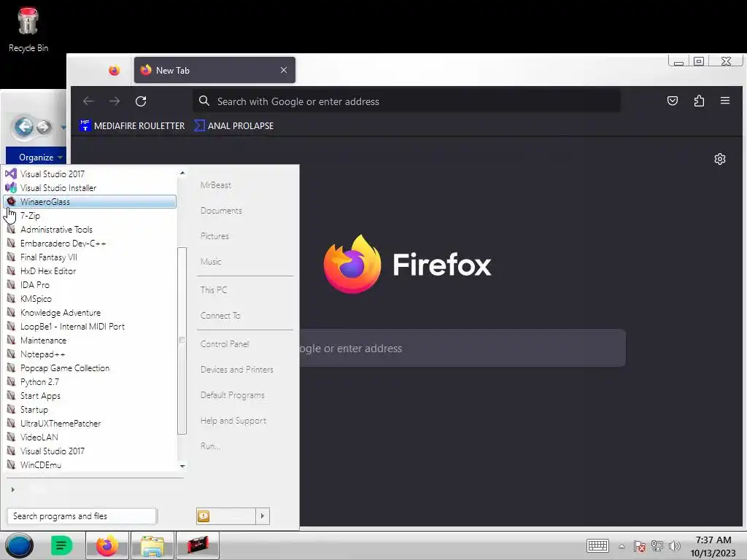Expand the Knowledge Adventure folder
The height and width of the screenshot is (560, 747).
point(90,312)
